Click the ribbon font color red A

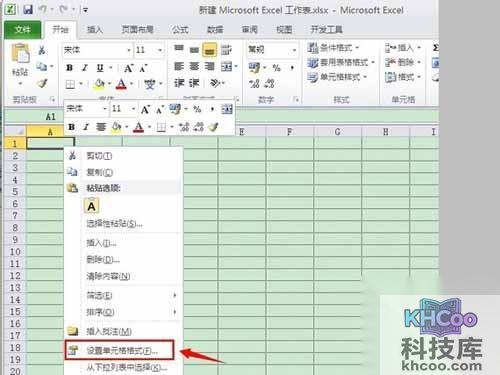pos(121,84)
